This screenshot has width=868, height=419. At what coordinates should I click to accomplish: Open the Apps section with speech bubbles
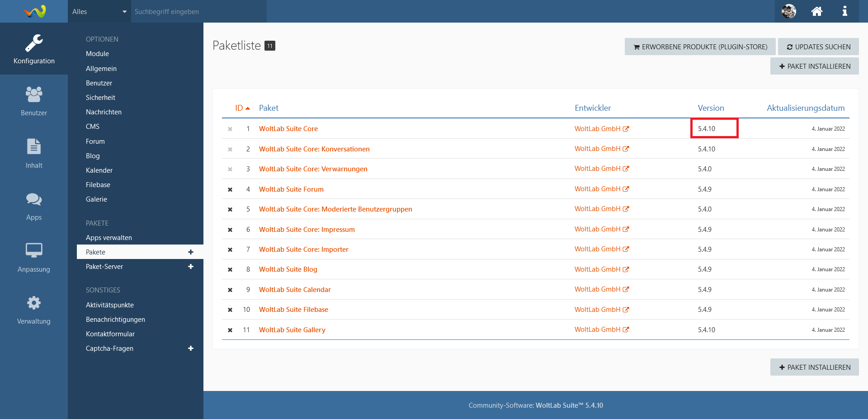tap(34, 206)
